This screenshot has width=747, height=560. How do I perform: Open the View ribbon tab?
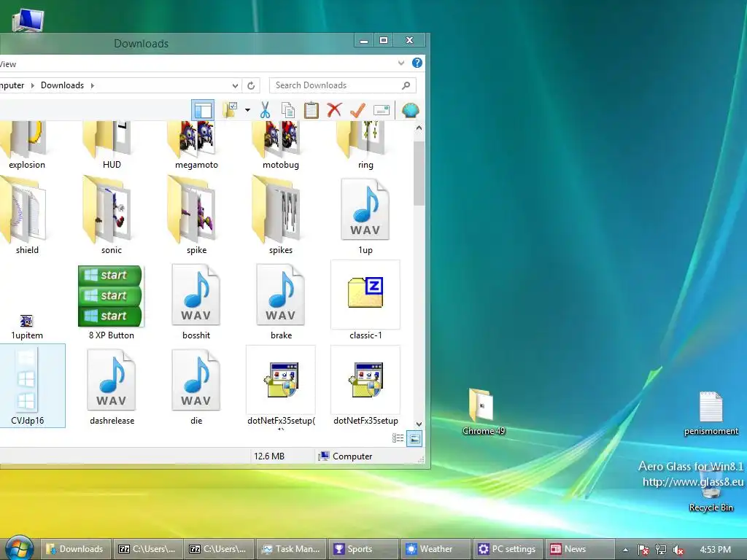pyautogui.click(x=8, y=64)
